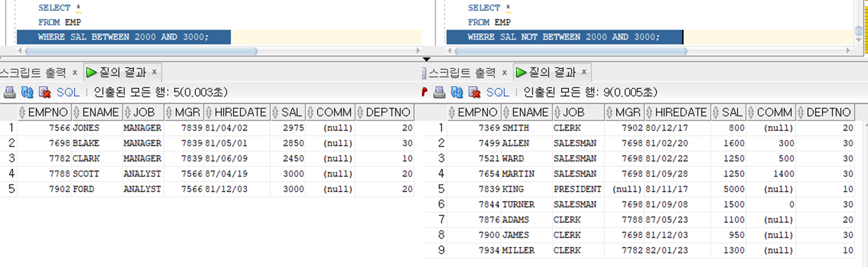The height and width of the screenshot is (267, 868).
Task: Click delete row icon in right result toolbar
Action: pyautogui.click(x=474, y=92)
